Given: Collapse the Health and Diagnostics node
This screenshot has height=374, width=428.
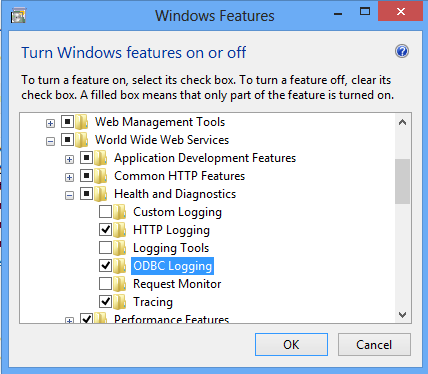Looking at the screenshot, I should pyautogui.click(x=69, y=196).
